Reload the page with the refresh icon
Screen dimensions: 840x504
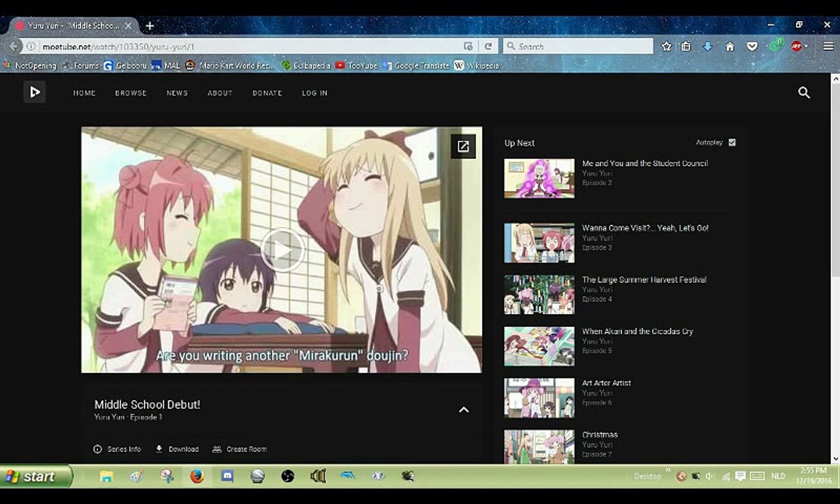click(x=488, y=46)
